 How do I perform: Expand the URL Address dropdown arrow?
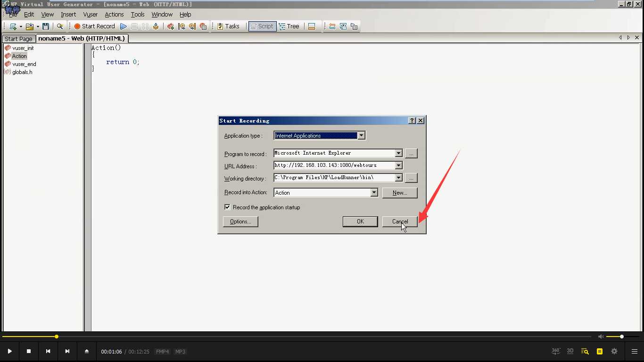(398, 165)
